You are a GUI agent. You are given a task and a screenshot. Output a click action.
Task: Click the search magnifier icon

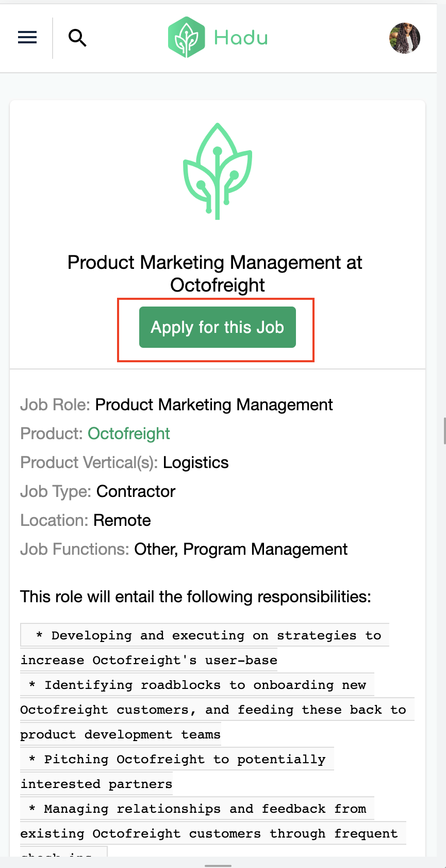(x=77, y=38)
